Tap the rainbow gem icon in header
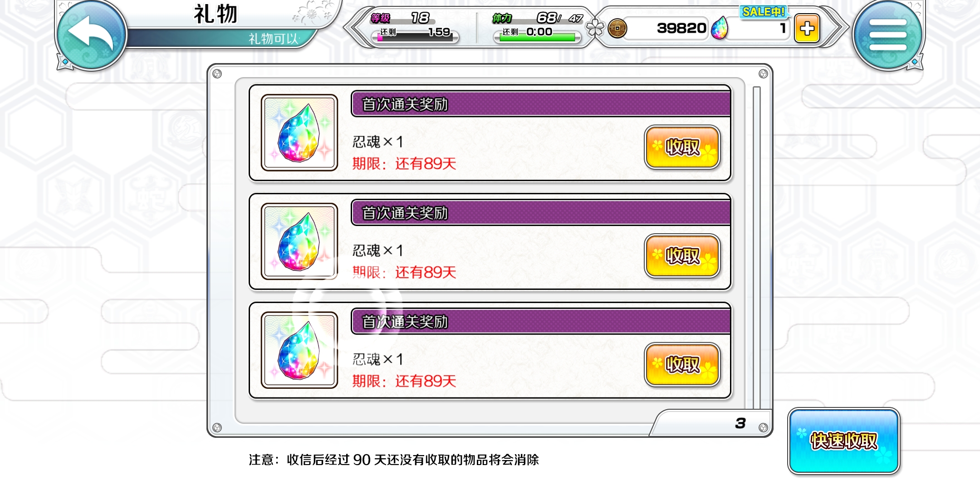The height and width of the screenshot is (490, 980). point(719,28)
